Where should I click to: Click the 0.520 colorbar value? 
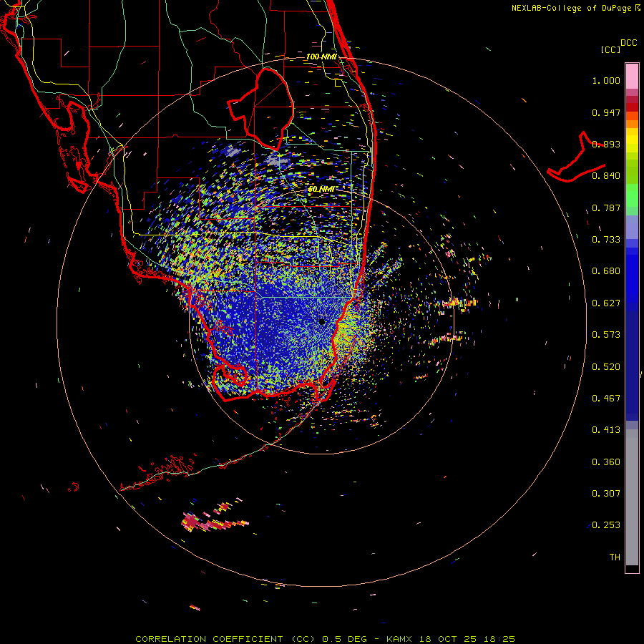606,367
